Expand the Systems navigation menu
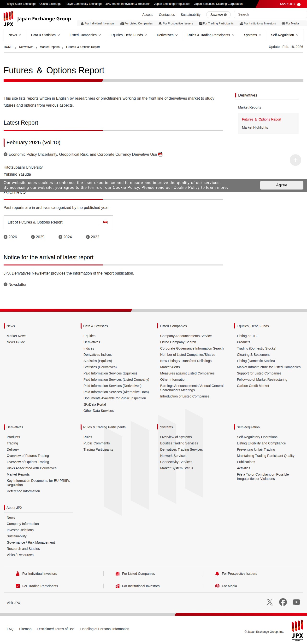 coord(253,35)
